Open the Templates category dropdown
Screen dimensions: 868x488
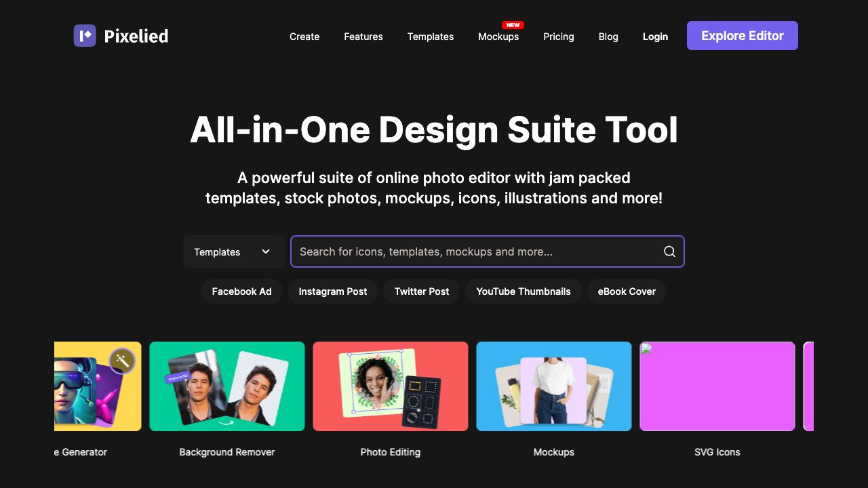[x=233, y=251]
